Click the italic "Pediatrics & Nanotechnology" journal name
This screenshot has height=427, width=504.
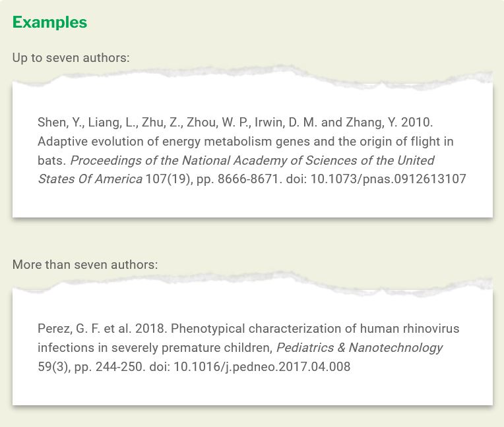[359, 348]
